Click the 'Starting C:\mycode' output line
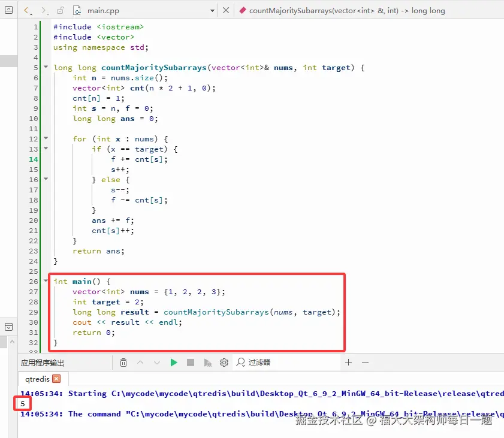Screen dimensions: 504x438 (x=262, y=394)
